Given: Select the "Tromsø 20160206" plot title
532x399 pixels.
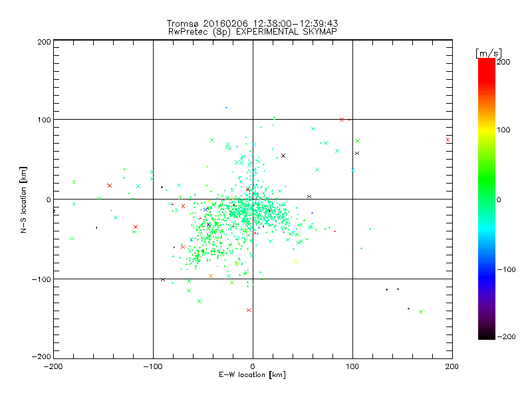Looking at the screenshot, I should [x=219, y=23].
